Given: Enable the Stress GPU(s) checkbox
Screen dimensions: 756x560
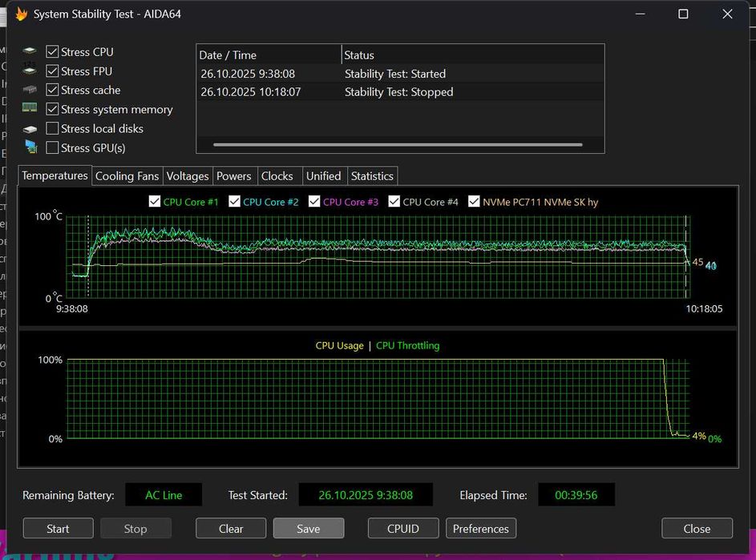Looking at the screenshot, I should pos(52,147).
